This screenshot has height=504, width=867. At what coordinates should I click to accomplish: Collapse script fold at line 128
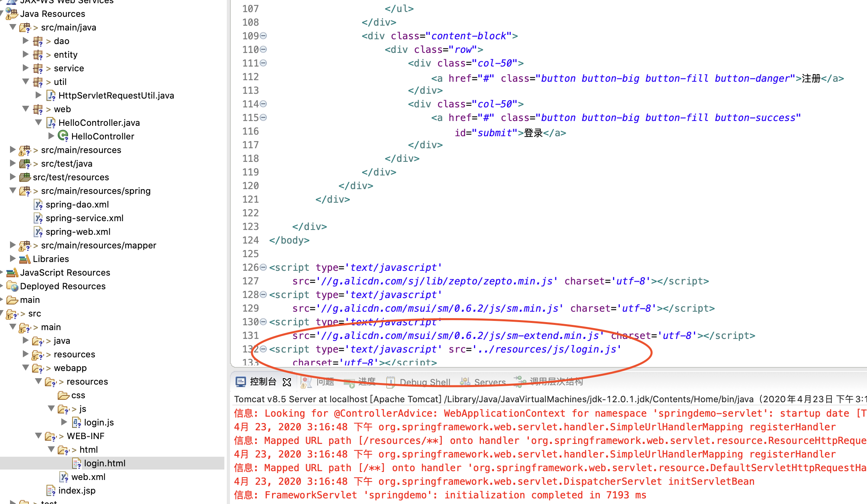click(x=263, y=294)
